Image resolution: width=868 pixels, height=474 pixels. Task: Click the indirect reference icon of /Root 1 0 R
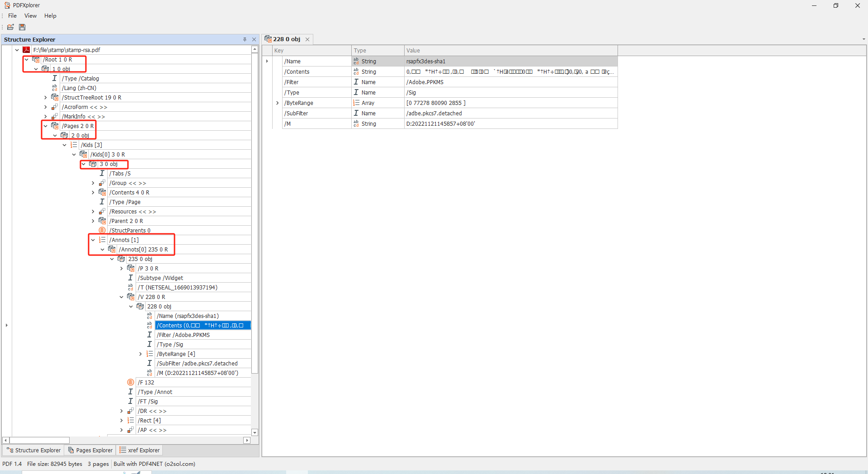(36, 59)
